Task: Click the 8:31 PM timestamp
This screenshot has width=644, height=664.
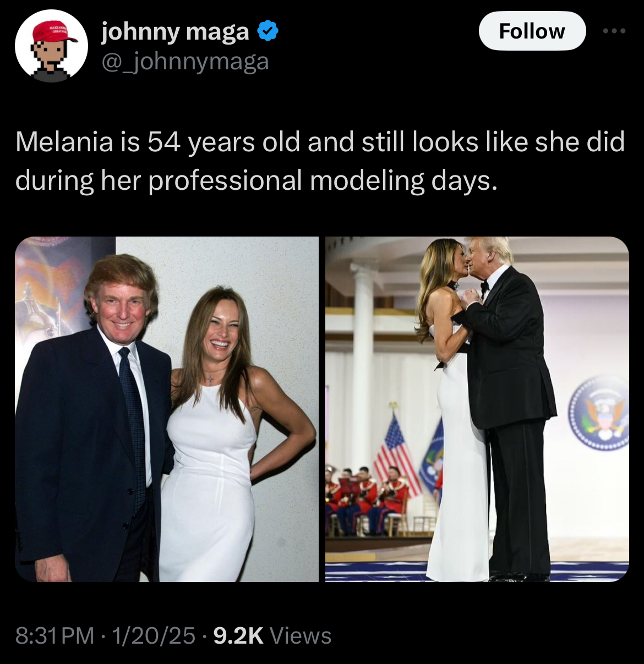Action: pyautogui.click(x=55, y=635)
